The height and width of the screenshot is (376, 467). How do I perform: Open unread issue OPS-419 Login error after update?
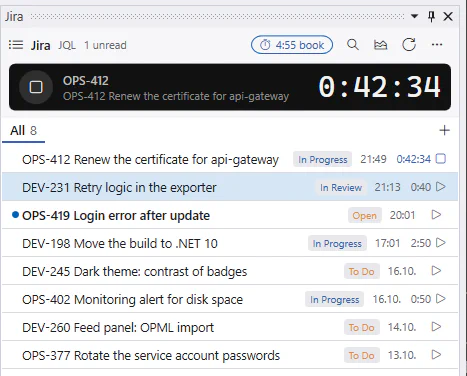230,215
